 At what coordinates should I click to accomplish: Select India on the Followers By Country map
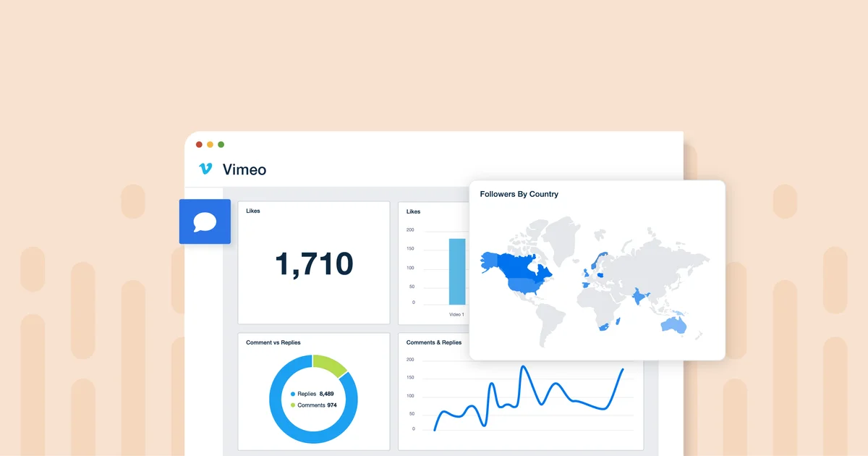click(639, 297)
